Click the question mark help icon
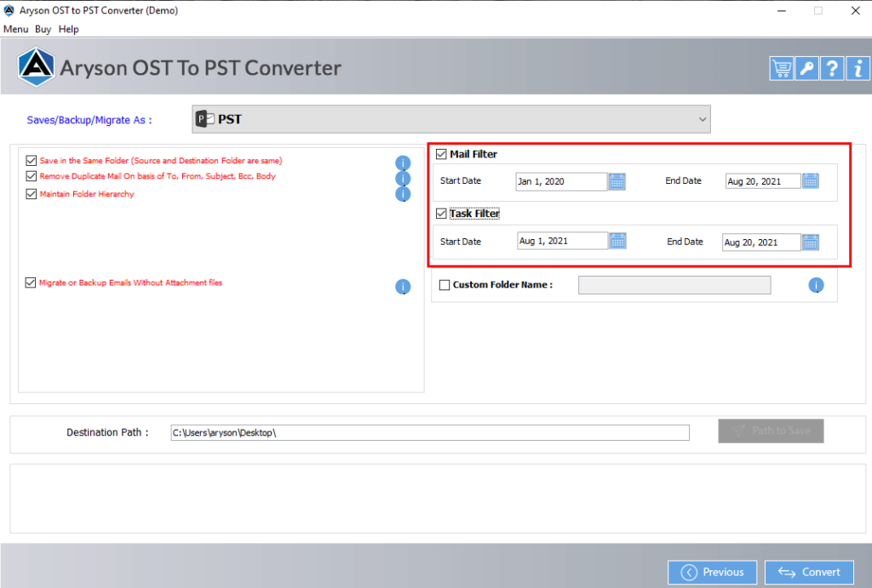The image size is (872, 588). coord(832,68)
